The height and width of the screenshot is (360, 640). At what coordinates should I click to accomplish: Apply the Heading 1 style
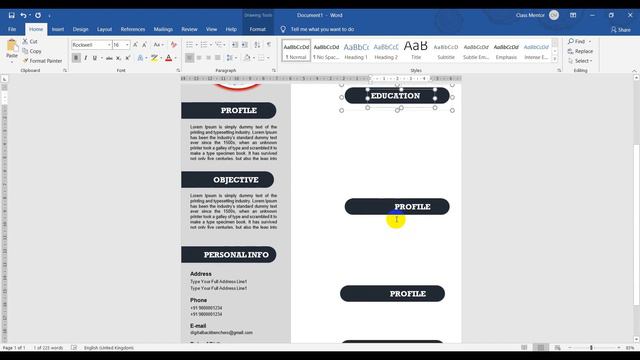pos(356,51)
